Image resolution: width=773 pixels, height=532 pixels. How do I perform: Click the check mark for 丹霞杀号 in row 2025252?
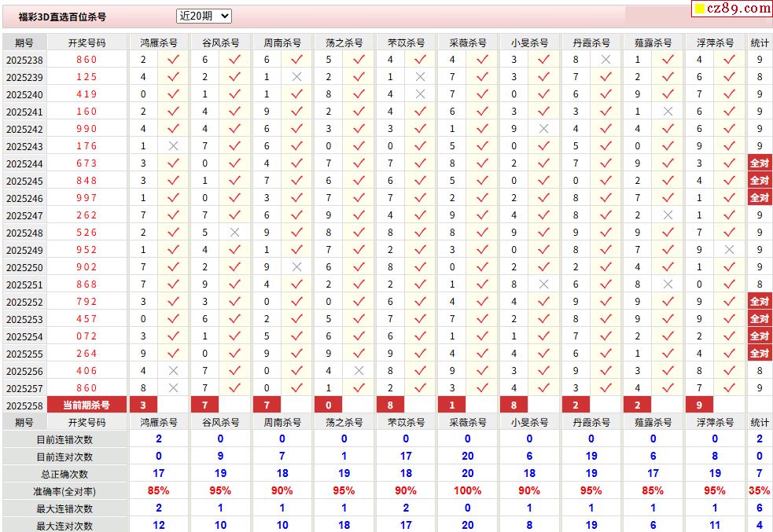tap(606, 302)
